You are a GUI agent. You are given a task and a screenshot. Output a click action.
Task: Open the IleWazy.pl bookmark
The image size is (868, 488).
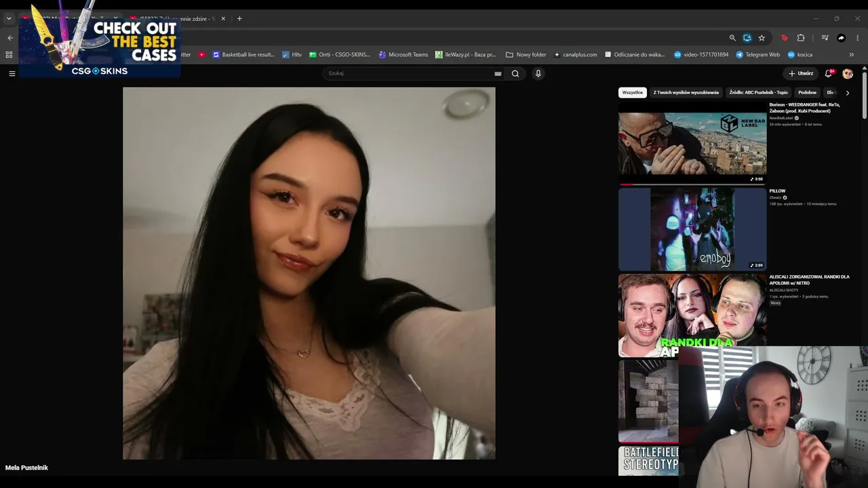466,55
